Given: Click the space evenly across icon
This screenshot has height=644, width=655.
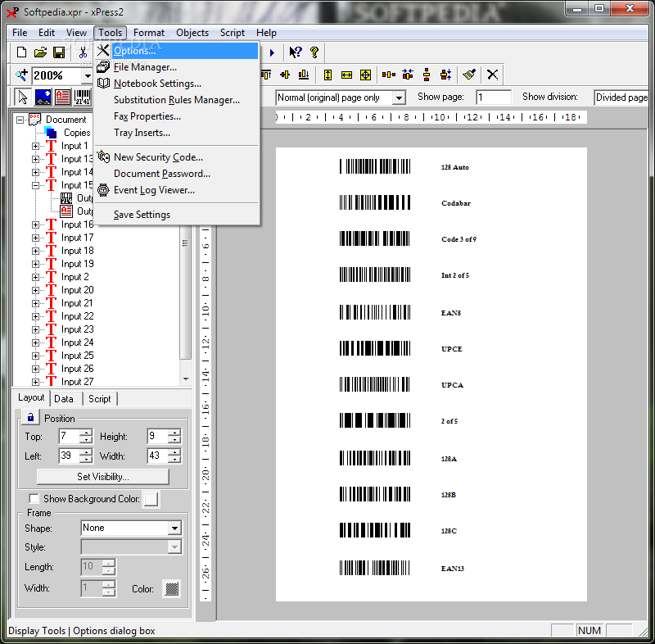Looking at the screenshot, I should point(388,75).
